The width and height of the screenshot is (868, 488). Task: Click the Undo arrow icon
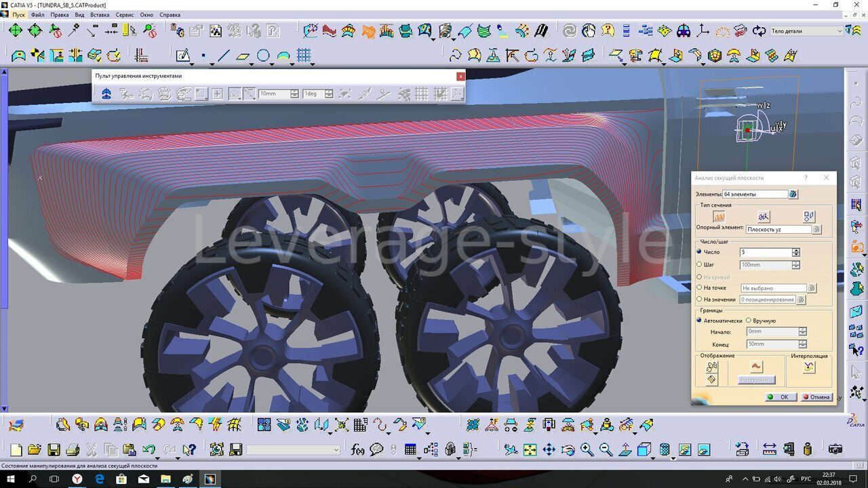tap(149, 449)
